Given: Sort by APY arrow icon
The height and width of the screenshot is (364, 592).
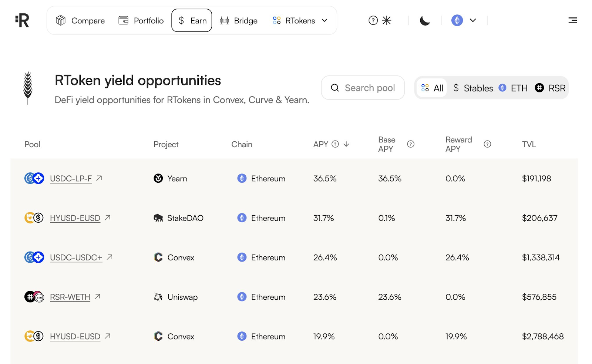Looking at the screenshot, I should [x=346, y=144].
